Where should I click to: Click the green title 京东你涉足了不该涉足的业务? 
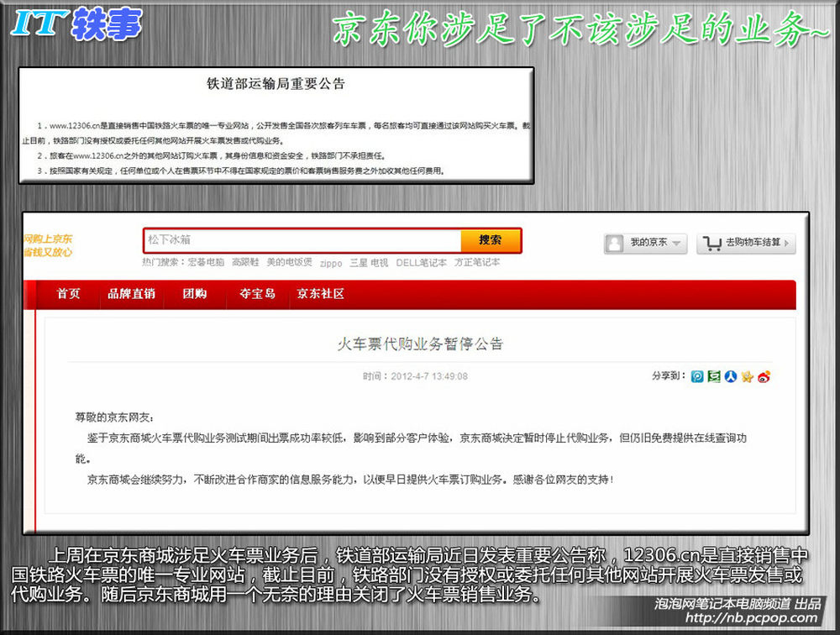coord(581,29)
